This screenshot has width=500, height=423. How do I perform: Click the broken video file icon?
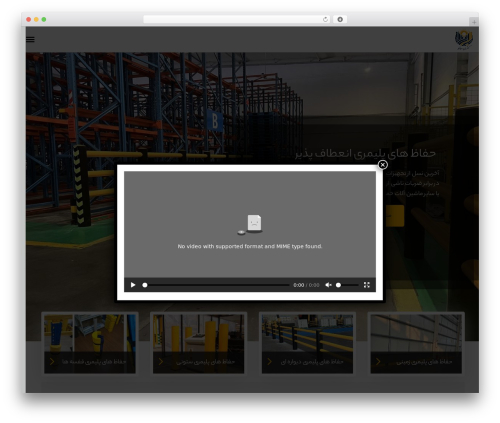click(x=250, y=225)
